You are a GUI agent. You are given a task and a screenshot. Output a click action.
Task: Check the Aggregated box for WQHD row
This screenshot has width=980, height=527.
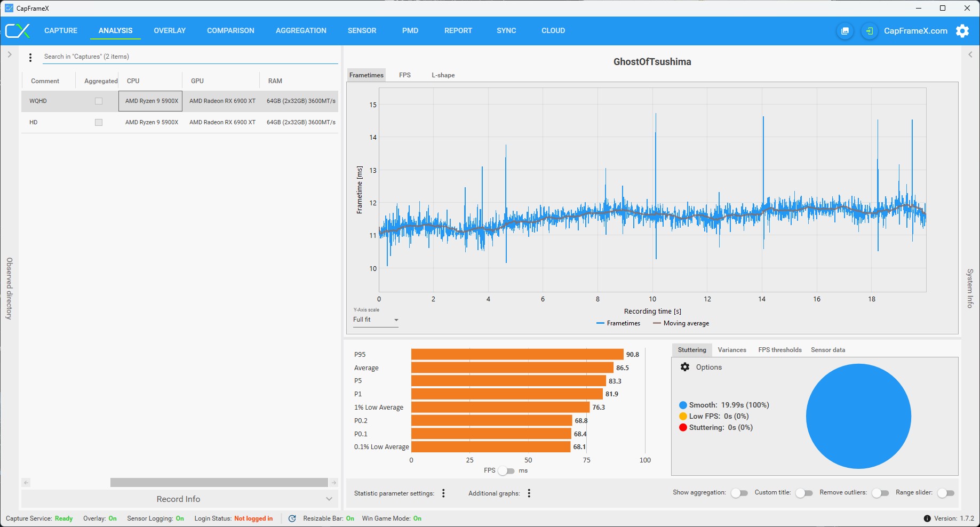(99, 101)
